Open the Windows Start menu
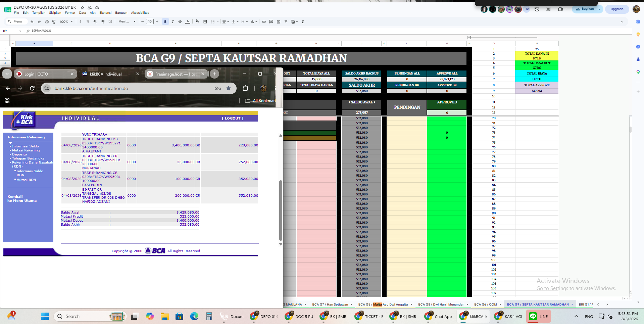Image resolution: width=644 pixels, height=324 pixels. [x=45, y=316]
